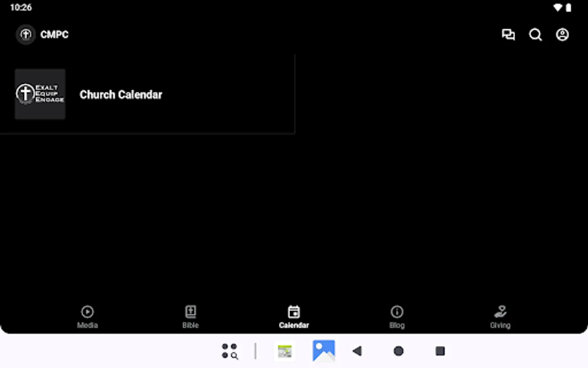Open the Blog info icon
The width and height of the screenshot is (588, 368).
point(397,312)
